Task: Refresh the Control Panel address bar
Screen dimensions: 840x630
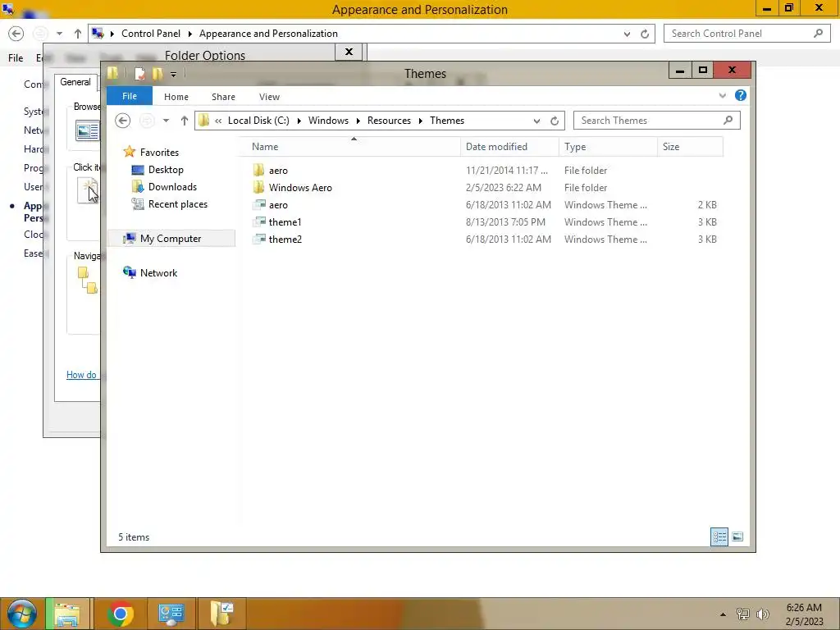Action: [x=645, y=34]
